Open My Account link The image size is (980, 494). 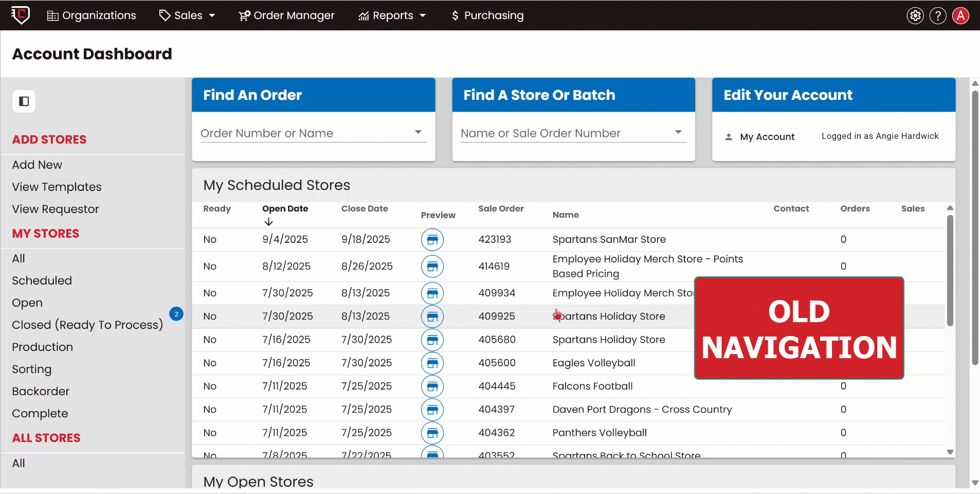pos(767,137)
